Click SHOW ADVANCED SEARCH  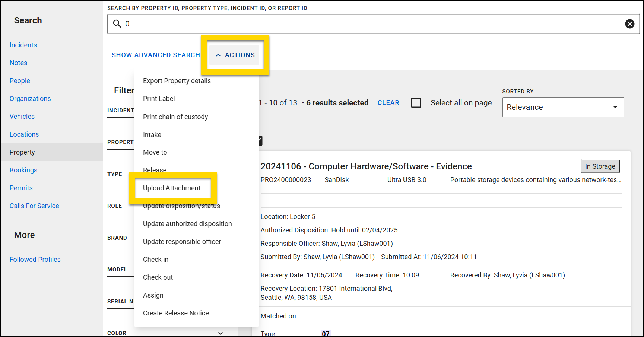[x=156, y=55]
